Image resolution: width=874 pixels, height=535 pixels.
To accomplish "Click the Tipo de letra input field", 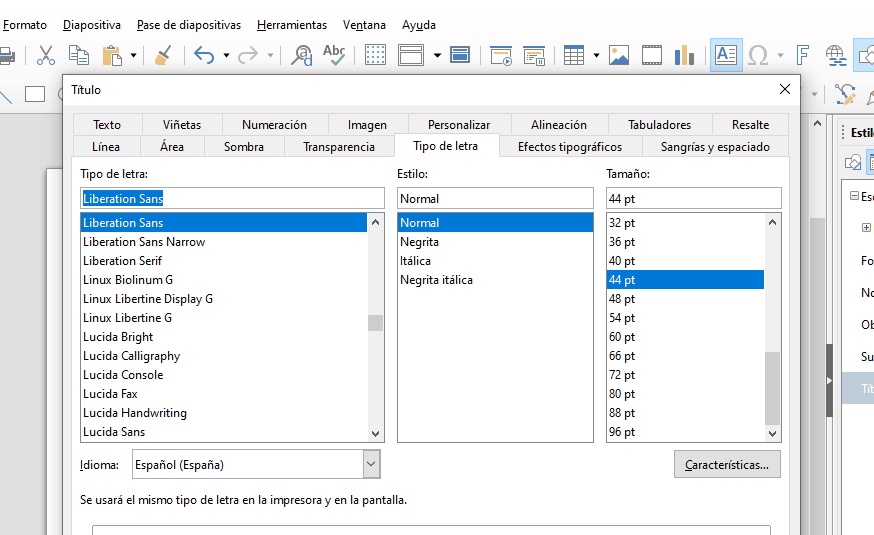I will tap(232, 198).
